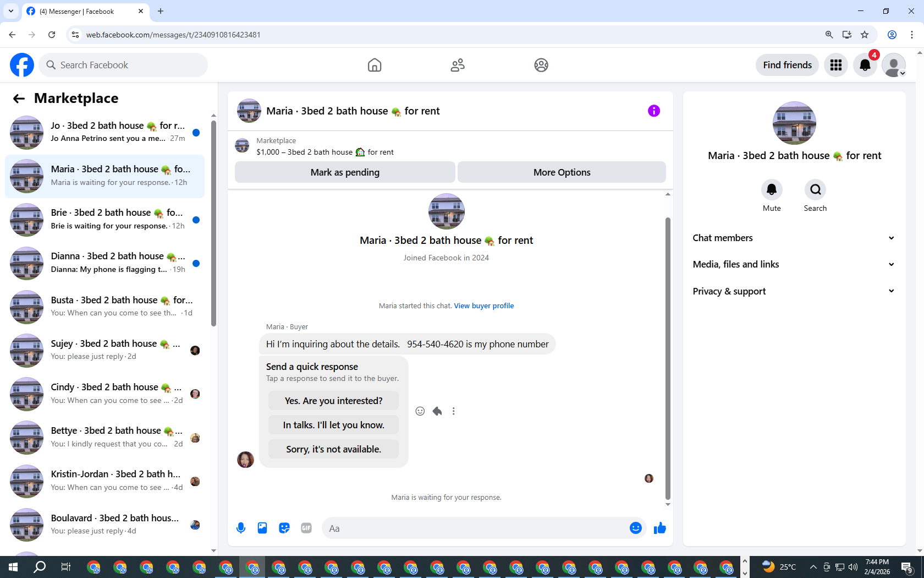924x578 pixels.
Task: Expand Media, files and links section
Action: pyautogui.click(x=794, y=264)
